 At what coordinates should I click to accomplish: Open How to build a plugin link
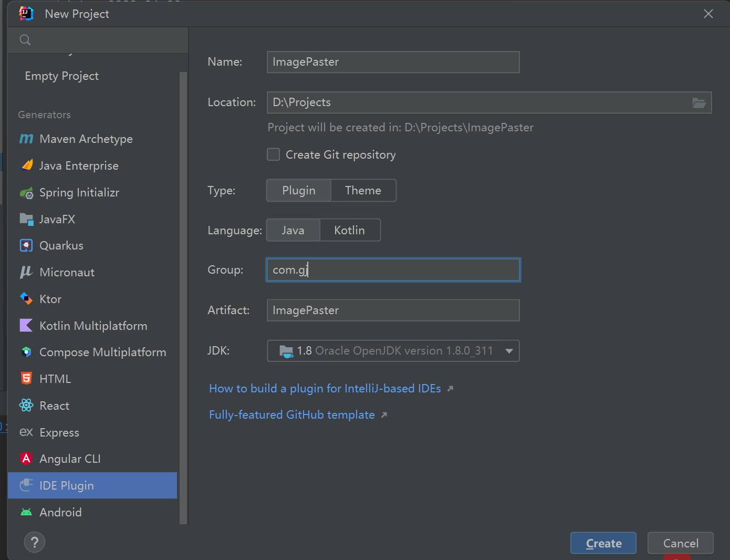coord(325,388)
